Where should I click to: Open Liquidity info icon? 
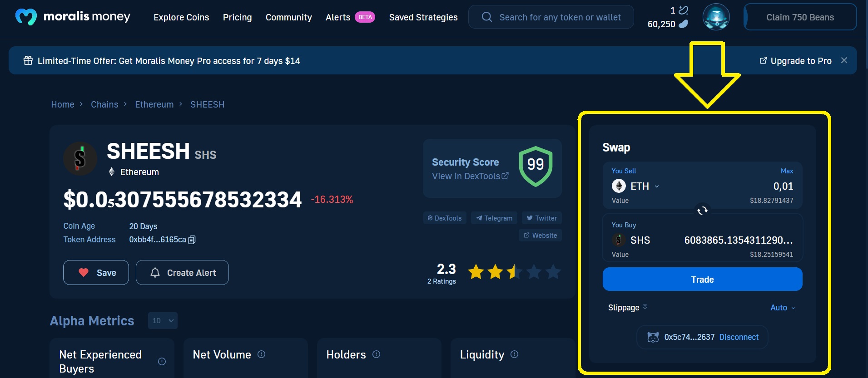pos(514,354)
